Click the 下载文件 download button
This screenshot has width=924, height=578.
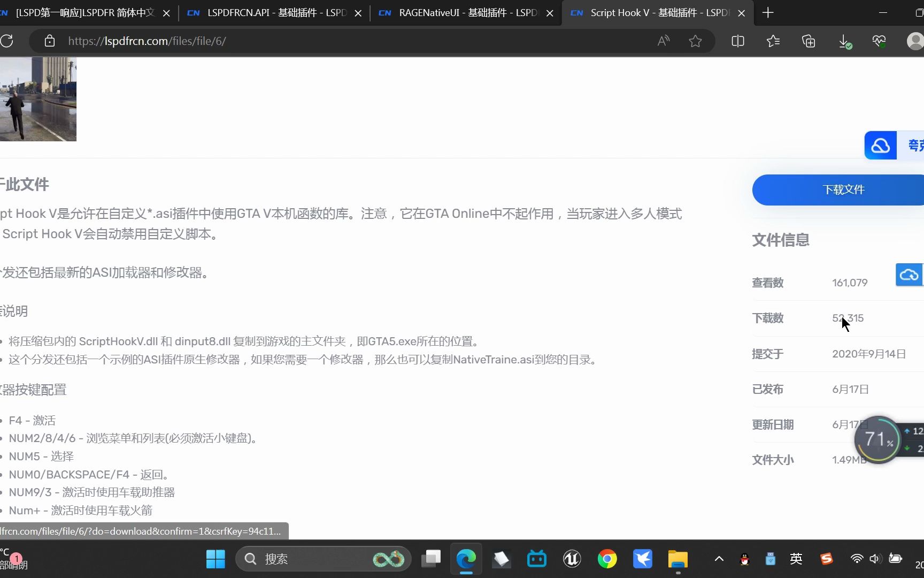point(843,189)
